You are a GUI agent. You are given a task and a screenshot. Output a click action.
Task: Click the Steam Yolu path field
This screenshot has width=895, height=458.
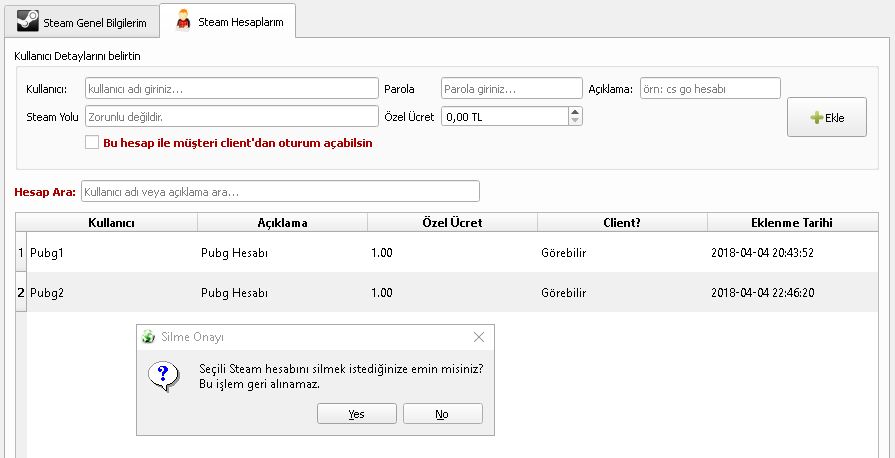coord(231,117)
